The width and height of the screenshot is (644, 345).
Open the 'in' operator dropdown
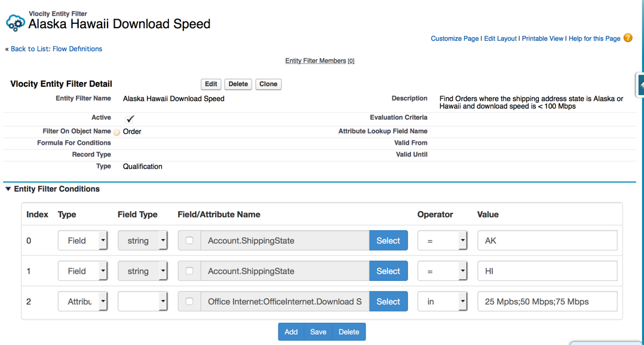[442, 301]
